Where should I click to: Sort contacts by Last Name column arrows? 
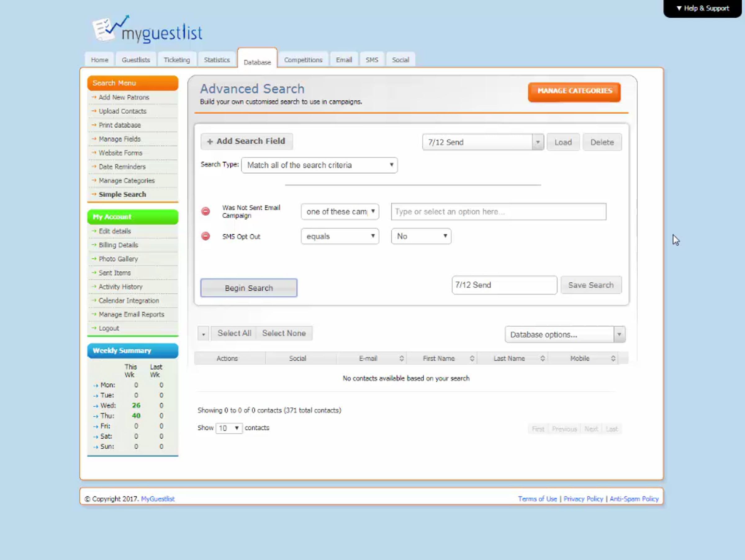[542, 359]
